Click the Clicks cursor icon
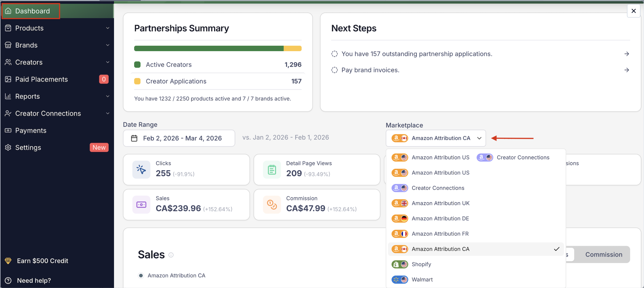This screenshot has width=644, height=288. (141, 170)
